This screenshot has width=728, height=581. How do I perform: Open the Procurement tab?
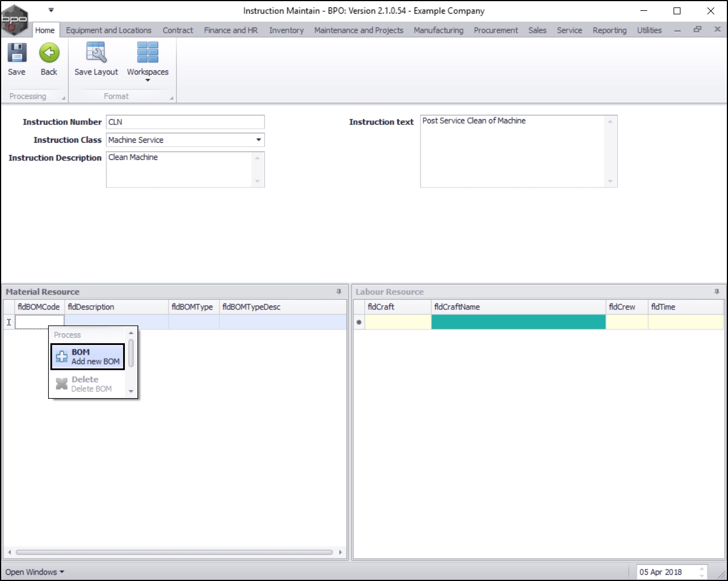[x=495, y=30]
